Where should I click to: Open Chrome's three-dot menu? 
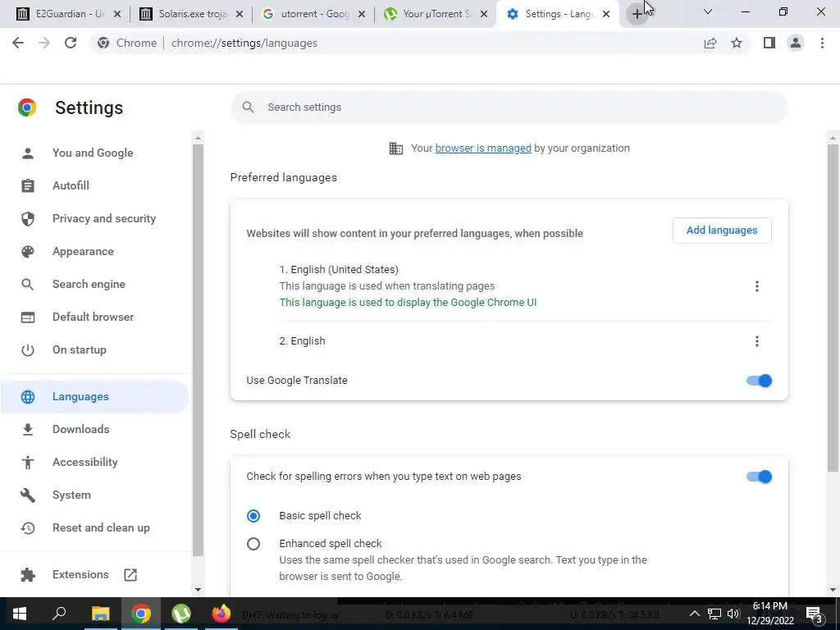pyautogui.click(x=822, y=43)
